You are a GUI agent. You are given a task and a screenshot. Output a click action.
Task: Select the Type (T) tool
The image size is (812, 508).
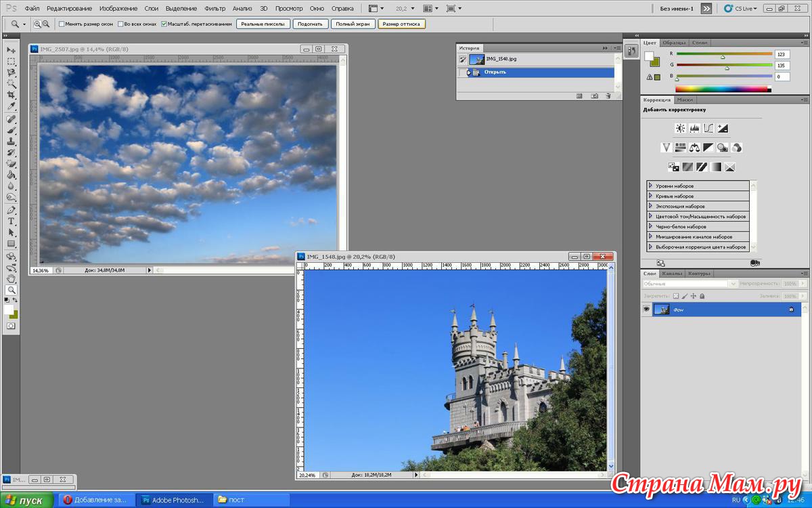click(11, 221)
